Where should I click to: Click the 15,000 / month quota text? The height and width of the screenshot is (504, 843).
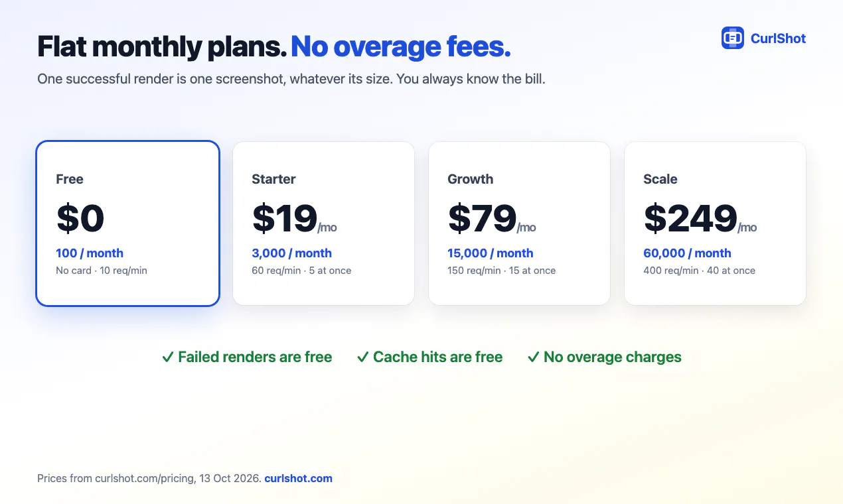pos(491,253)
